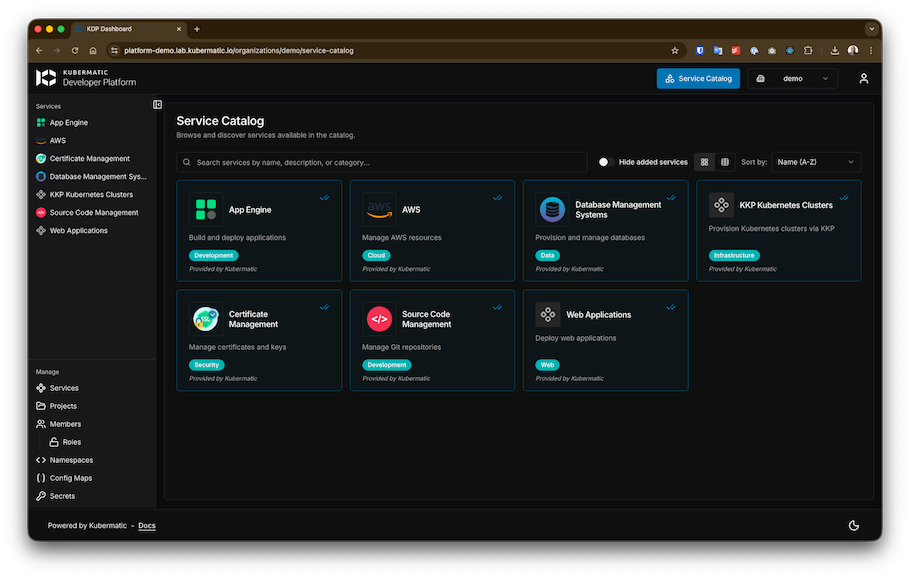
Task: Click the Certificate Management sidebar icon
Action: pos(40,158)
